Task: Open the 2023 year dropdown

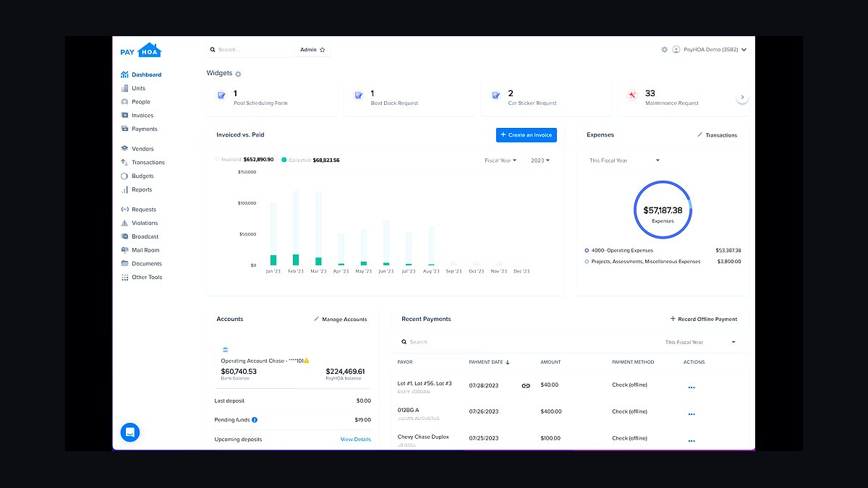Action: 540,160
